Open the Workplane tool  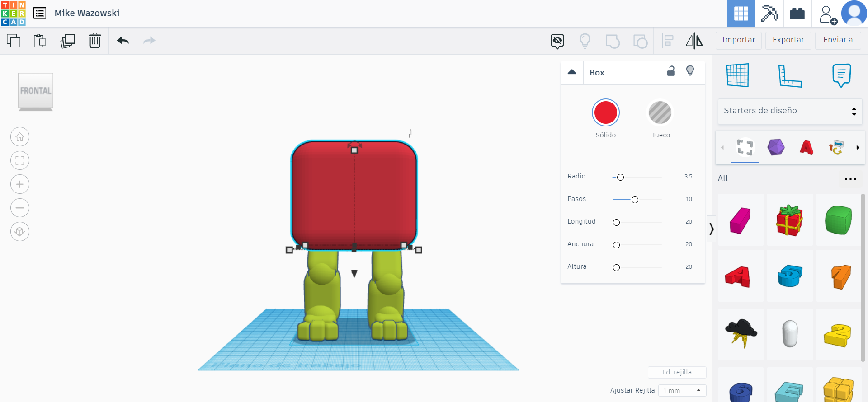(738, 75)
